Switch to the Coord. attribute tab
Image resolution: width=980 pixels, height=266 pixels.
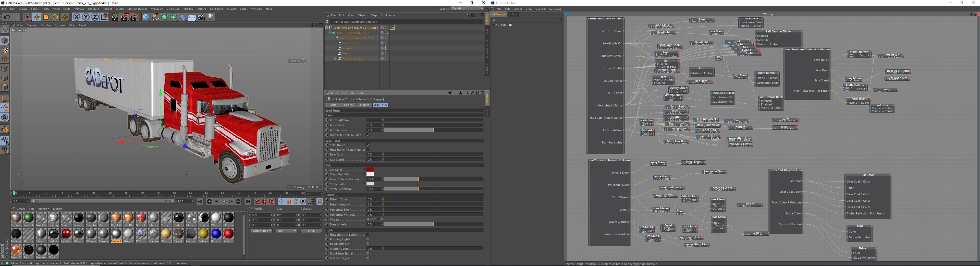click(x=348, y=105)
